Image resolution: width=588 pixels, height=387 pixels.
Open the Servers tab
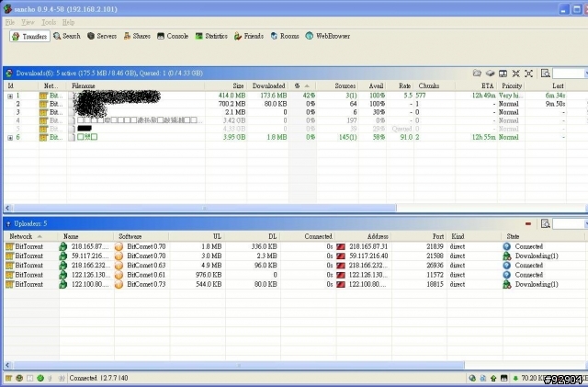102,36
